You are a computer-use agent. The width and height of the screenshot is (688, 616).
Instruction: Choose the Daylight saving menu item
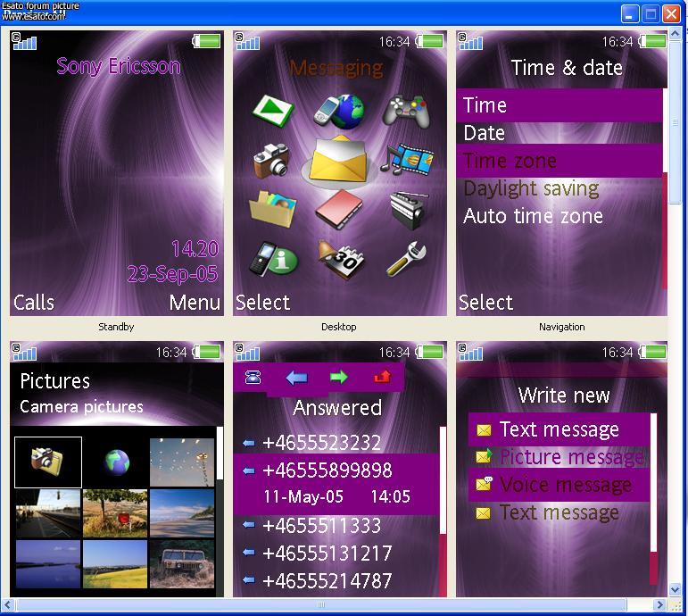pos(560,188)
